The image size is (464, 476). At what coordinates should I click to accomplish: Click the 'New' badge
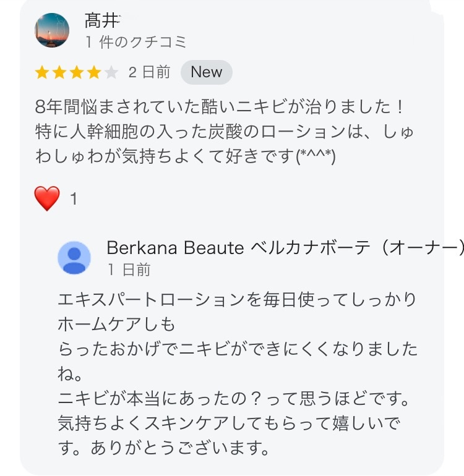[206, 72]
